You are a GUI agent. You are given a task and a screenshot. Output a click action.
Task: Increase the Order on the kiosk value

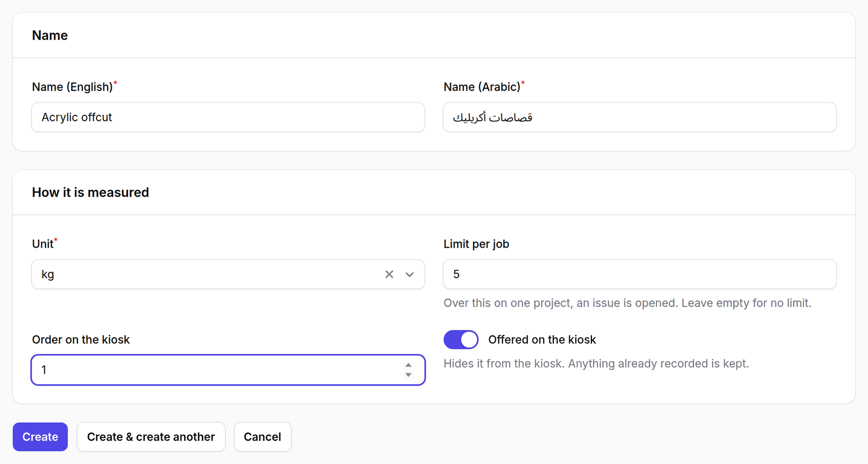point(409,365)
